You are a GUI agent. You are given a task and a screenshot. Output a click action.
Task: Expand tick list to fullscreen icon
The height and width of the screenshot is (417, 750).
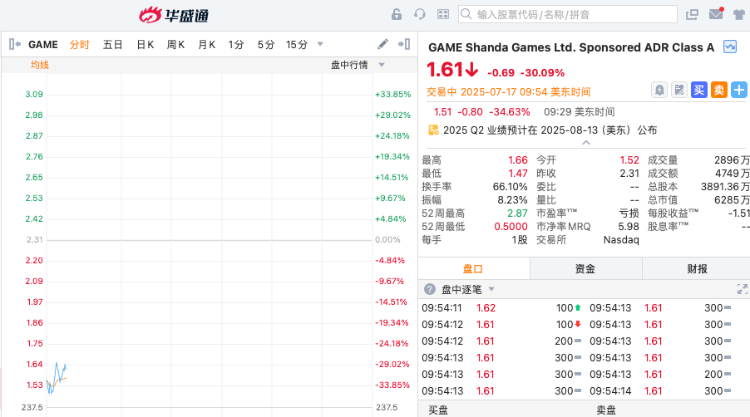click(742, 289)
